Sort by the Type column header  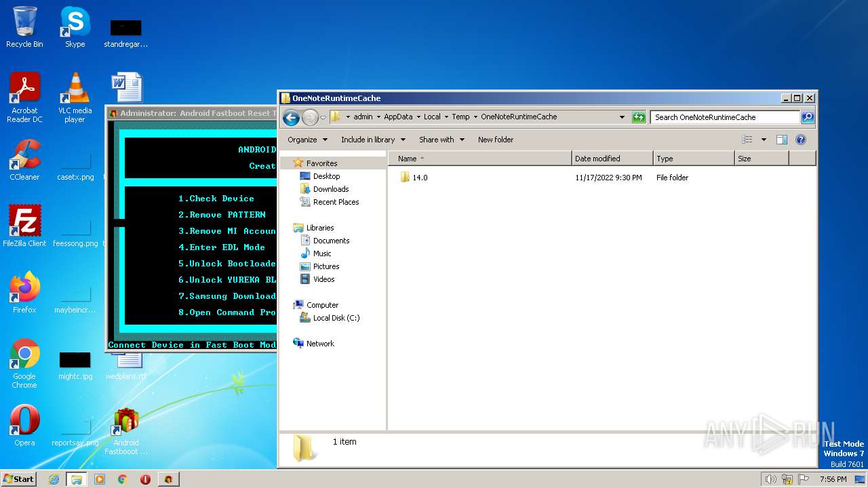click(694, 159)
